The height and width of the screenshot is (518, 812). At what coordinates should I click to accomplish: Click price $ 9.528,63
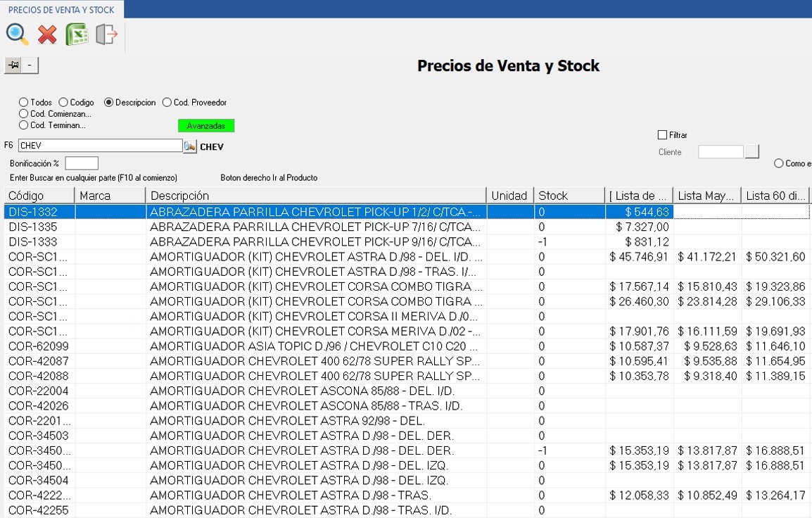(710, 346)
